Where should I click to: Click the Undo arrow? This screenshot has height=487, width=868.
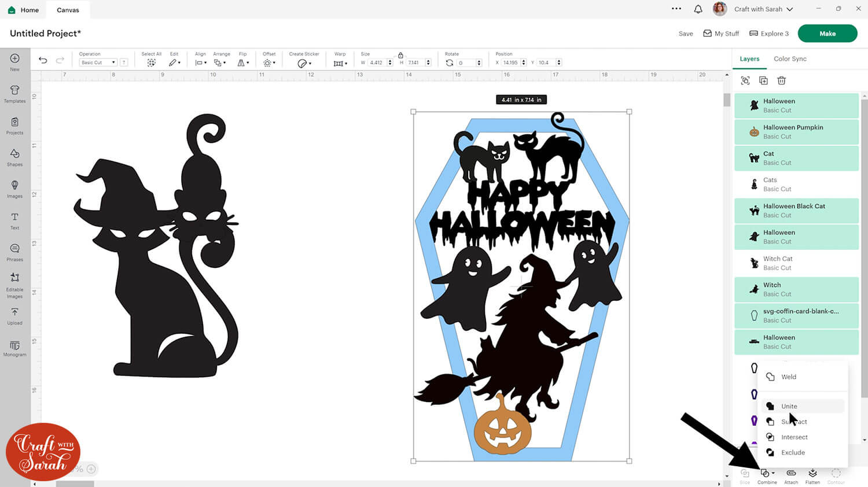coord(43,60)
